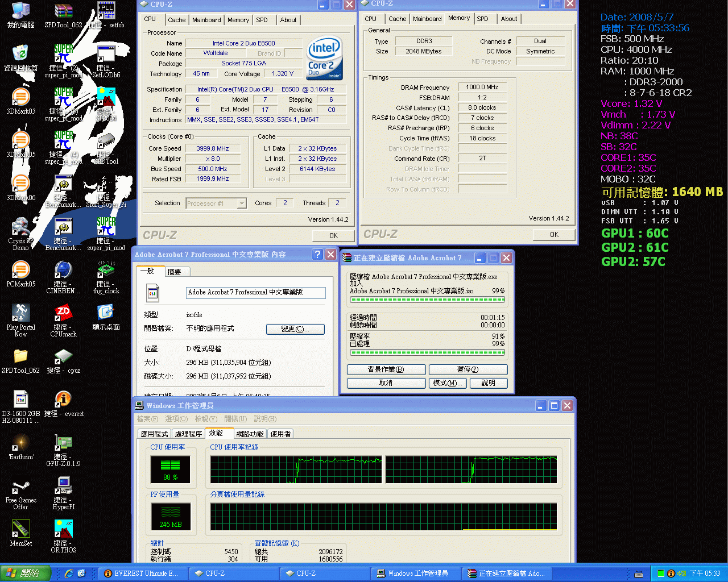Click the 變更(C)... button

click(x=295, y=329)
